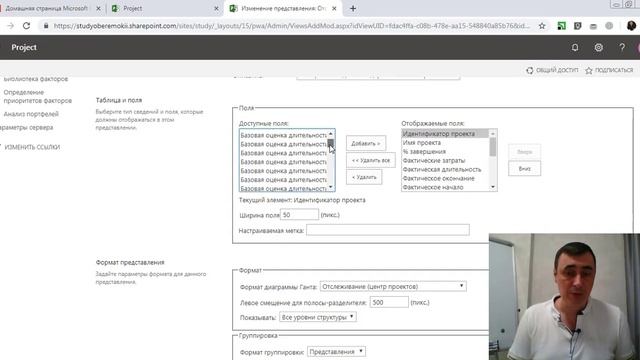Select Фактическое начало in displayed fields
The width and height of the screenshot is (640, 360).
tap(445, 187)
